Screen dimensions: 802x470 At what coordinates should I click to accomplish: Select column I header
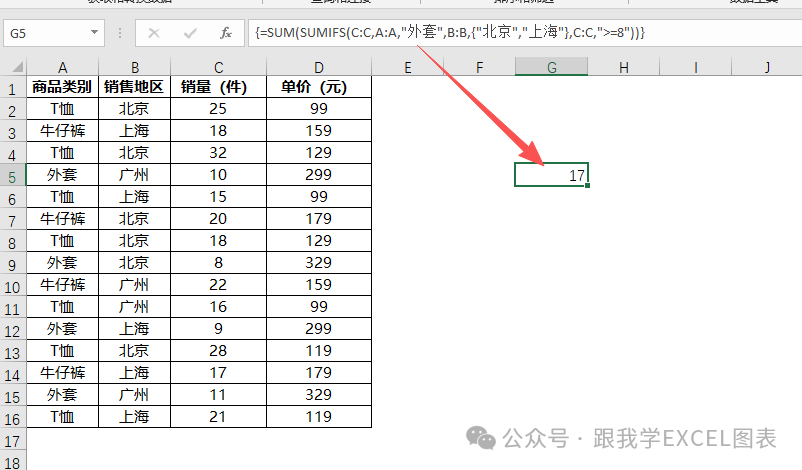coord(696,67)
